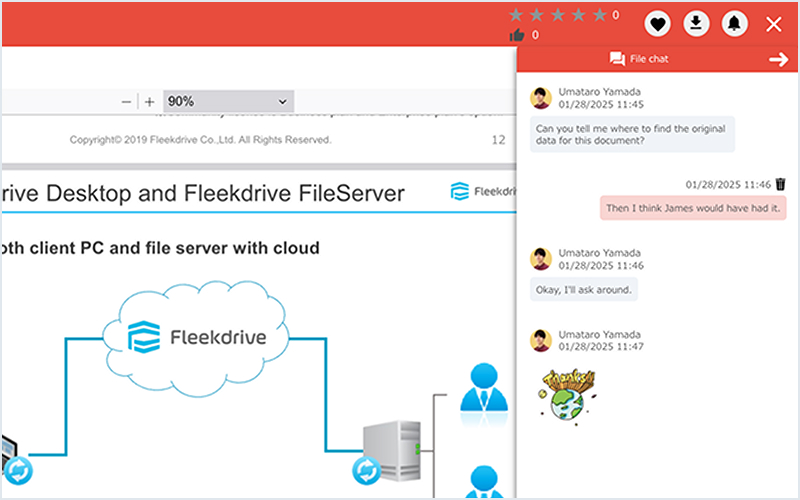Click the timestamp 01/28/2025 11:47

(x=601, y=346)
